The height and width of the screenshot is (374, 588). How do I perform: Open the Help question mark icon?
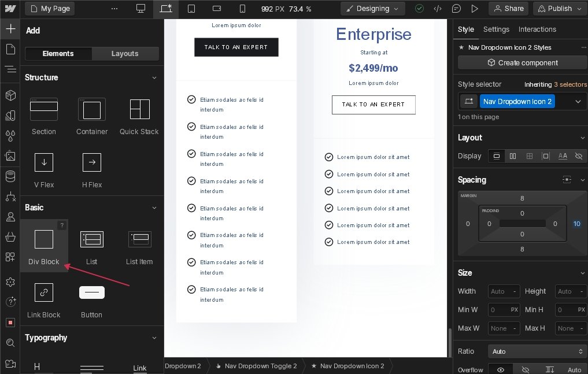coord(10,302)
